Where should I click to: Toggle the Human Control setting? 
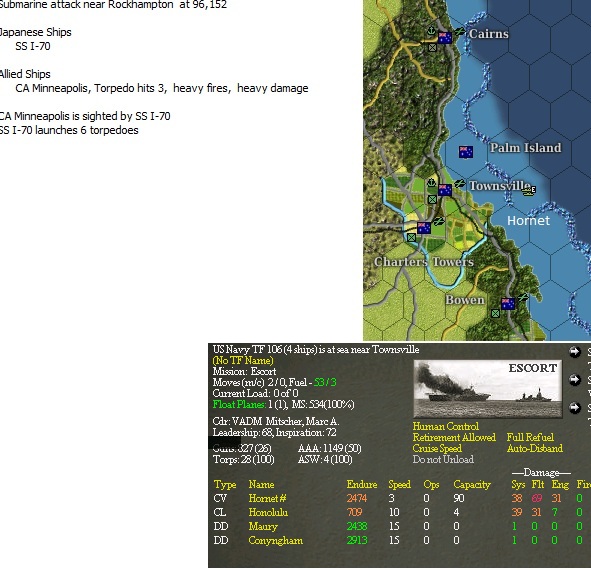pos(446,426)
